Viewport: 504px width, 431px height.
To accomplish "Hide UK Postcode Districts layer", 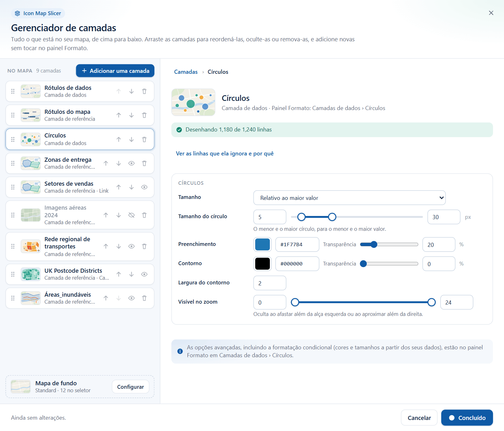I will click(x=144, y=274).
